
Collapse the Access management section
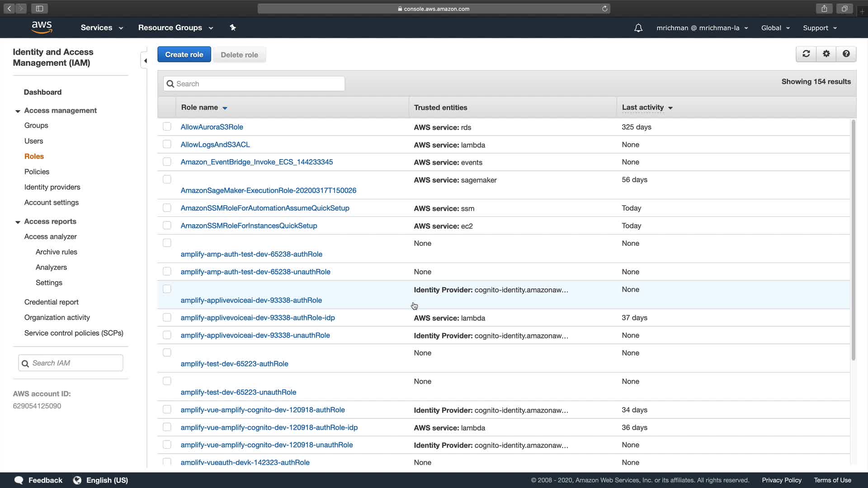(18, 111)
